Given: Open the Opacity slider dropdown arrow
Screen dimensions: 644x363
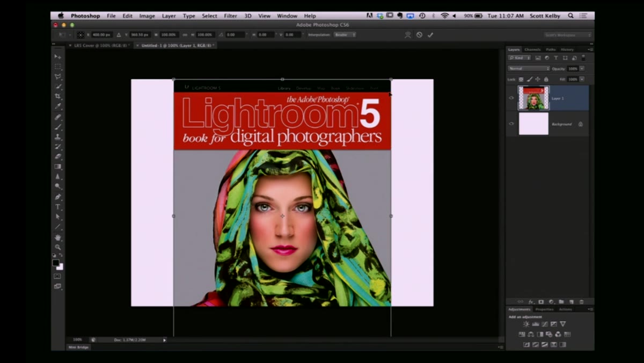Looking at the screenshot, I should 582,68.
